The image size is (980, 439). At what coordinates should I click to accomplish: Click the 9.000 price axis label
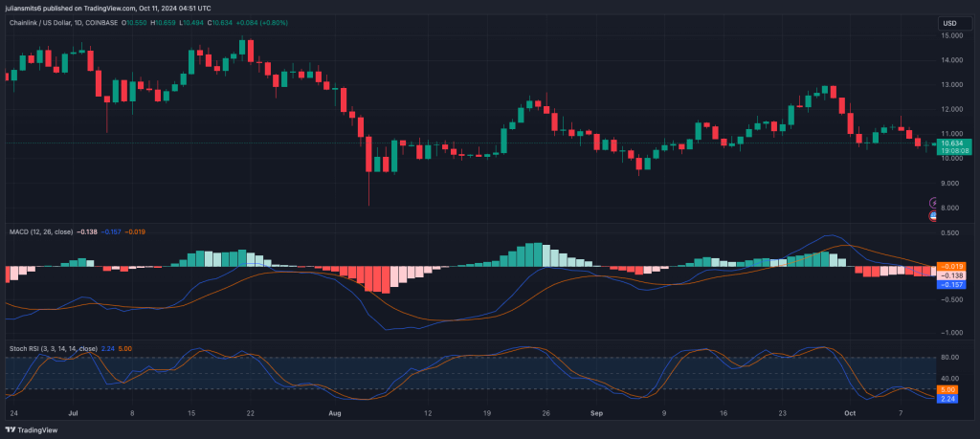click(951, 183)
